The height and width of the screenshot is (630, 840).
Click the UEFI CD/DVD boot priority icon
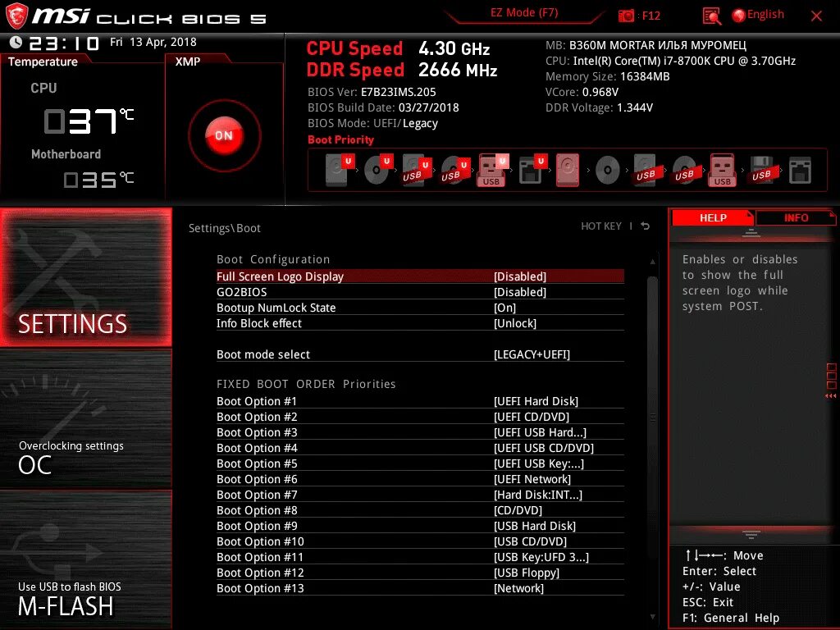coord(378,170)
